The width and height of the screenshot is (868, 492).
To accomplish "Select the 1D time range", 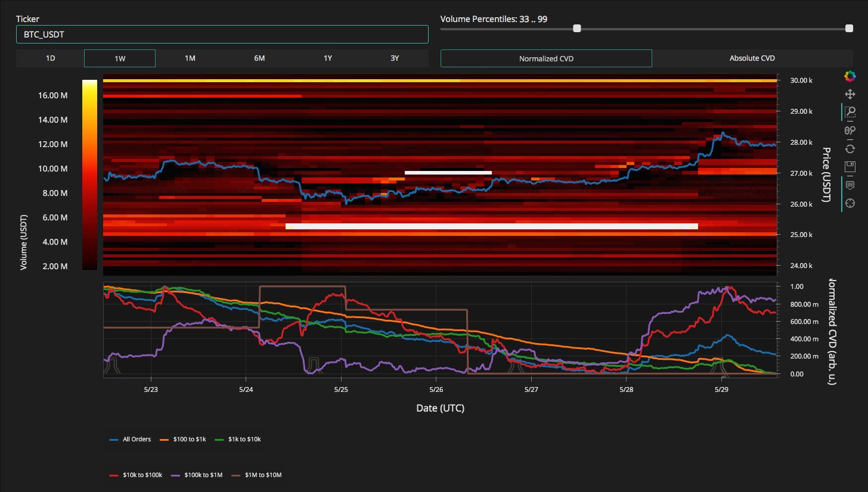I will (50, 58).
